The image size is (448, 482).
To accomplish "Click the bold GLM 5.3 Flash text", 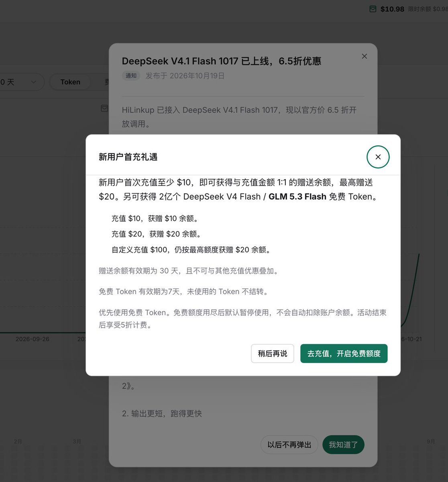I will (x=297, y=196).
